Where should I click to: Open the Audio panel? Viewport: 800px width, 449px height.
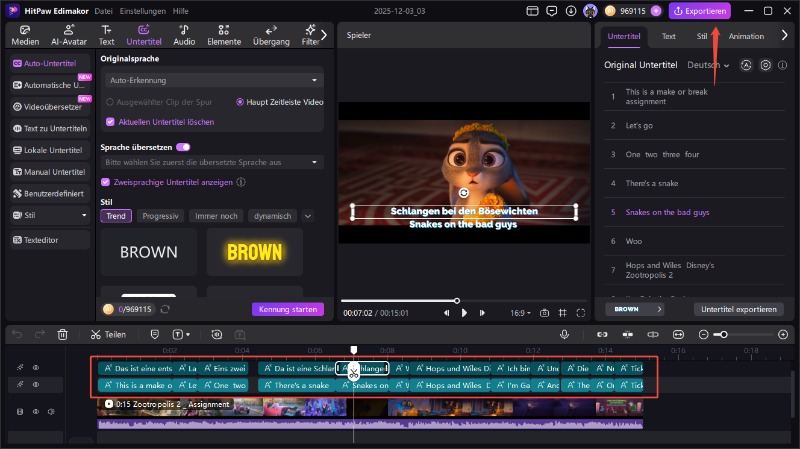[x=184, y=35]
